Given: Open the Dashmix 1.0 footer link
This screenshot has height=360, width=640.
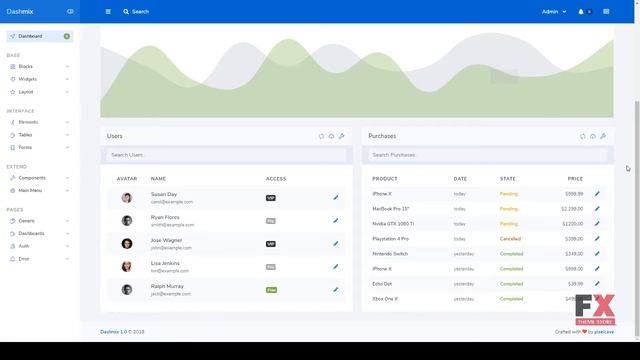Looking at the screenshot, I should 113,332.
